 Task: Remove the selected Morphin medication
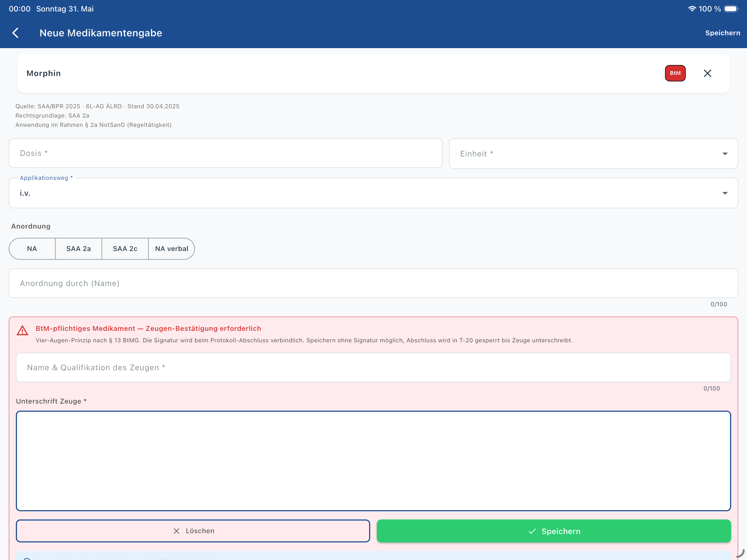point(707,73)
